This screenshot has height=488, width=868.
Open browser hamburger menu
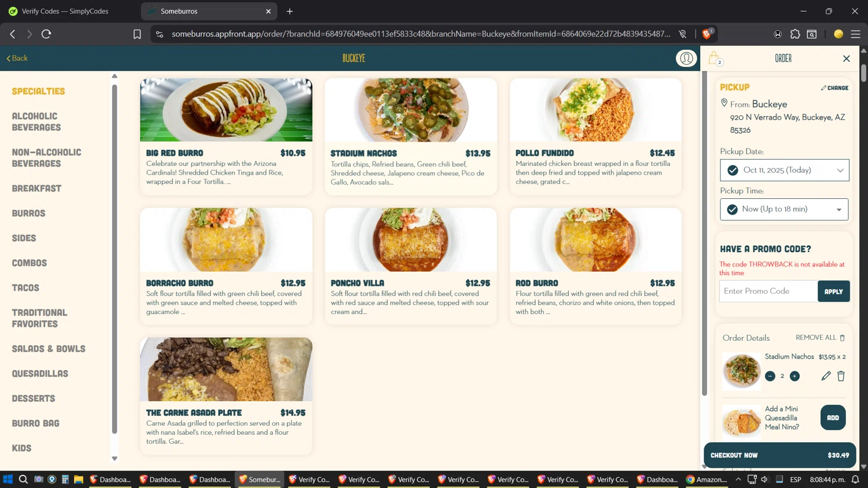[855, 34]
